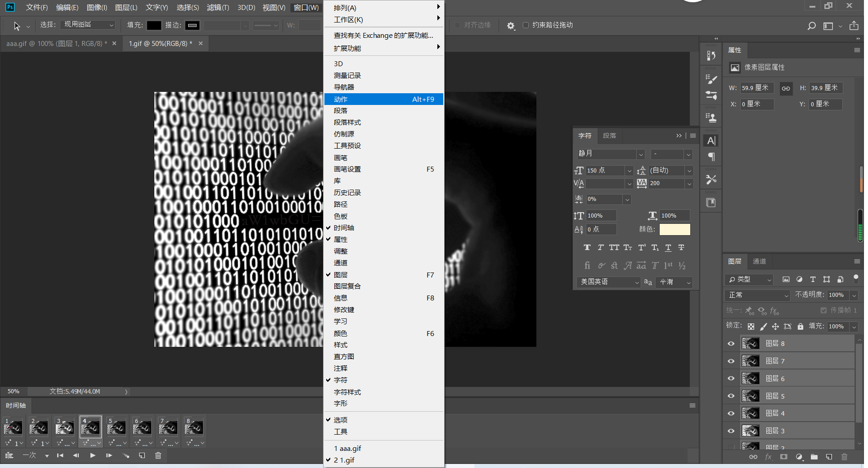Select frame 6 thumbnail in timeline
The height and width of the screenshot is (468, 868).
142,427
